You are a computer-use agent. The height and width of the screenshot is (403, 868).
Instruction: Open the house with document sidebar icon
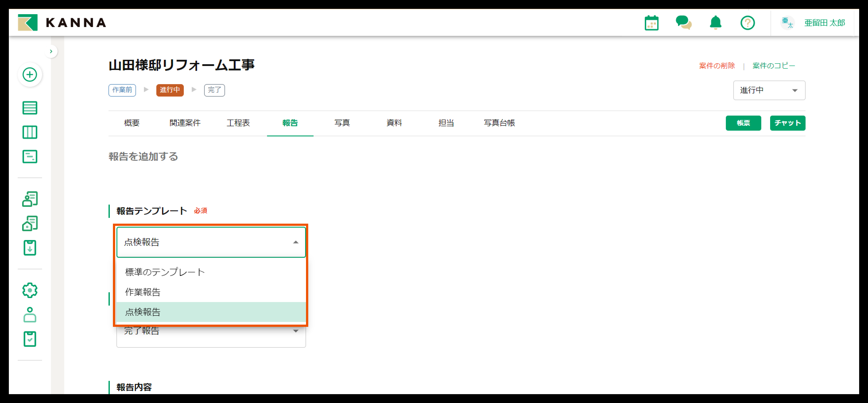[x=30, y=223]
